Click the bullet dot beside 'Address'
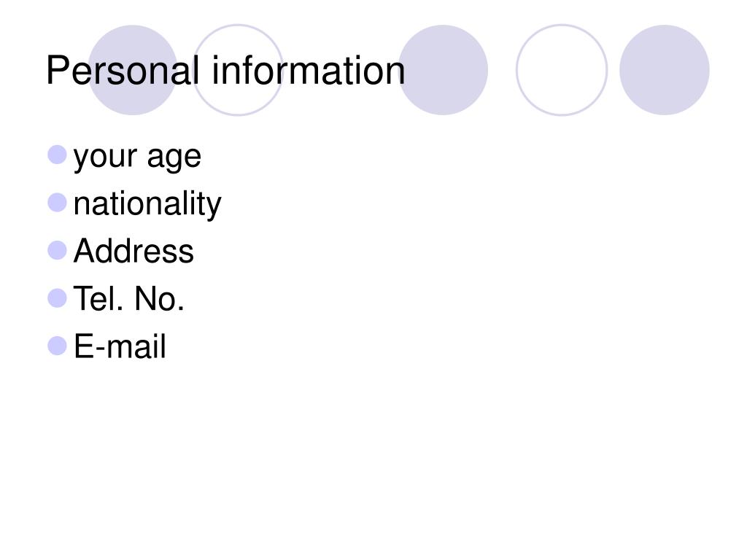The height and width of the screenshot is (560, 747). pyautogui.click(x=57, y=250)
